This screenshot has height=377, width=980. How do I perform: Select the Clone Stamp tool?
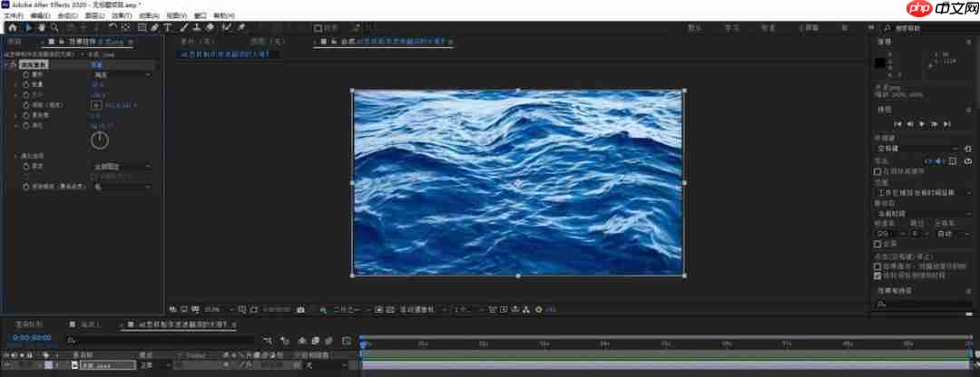pos(197,27)
